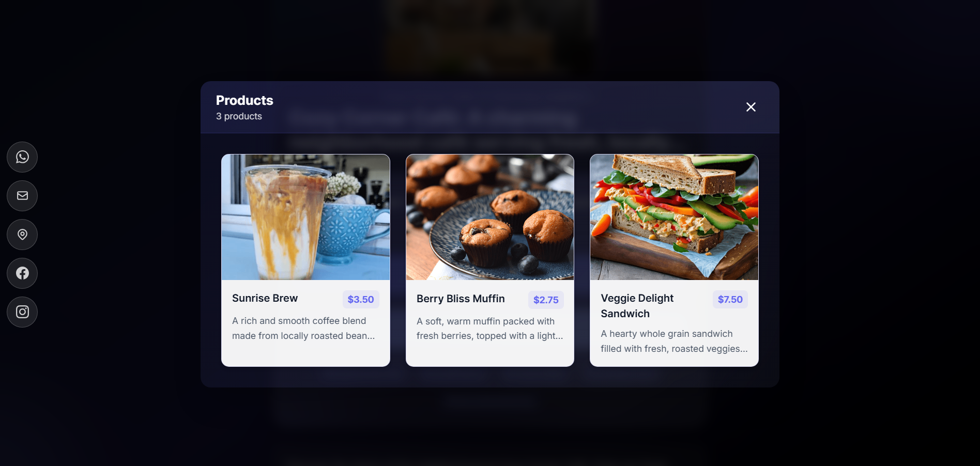Open the WhatsApp contact icon
980x466 pixels.
(22, 157)
